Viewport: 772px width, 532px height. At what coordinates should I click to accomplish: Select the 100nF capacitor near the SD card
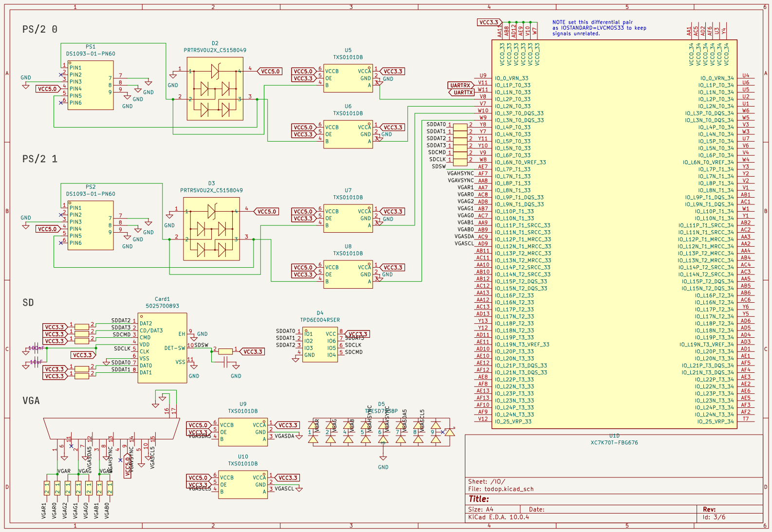click(x=37, y=349)
